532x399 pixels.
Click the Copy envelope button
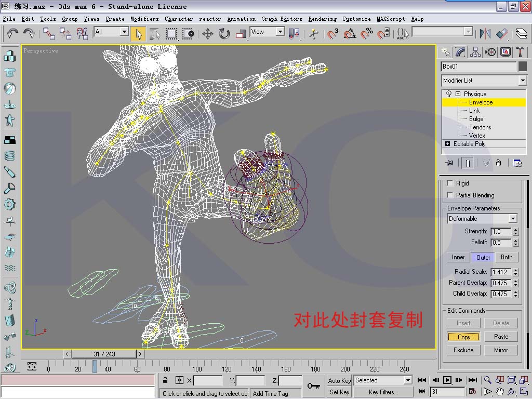coord(463,337)
